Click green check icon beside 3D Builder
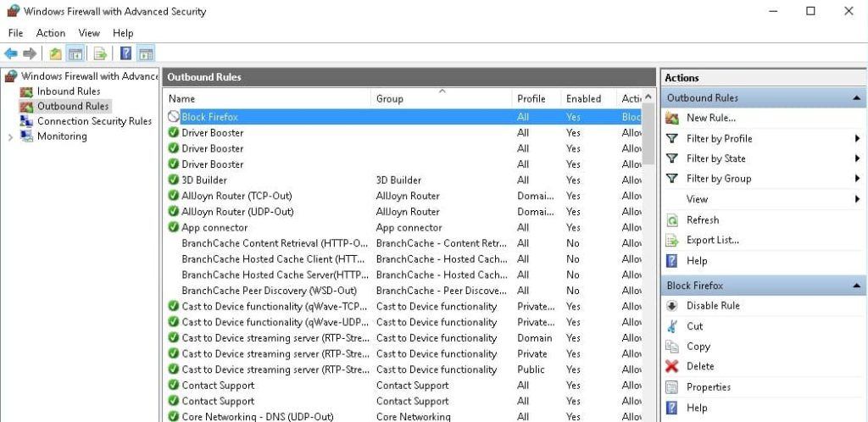The width and height of the screenshot is (868, 422). [174, 180]
